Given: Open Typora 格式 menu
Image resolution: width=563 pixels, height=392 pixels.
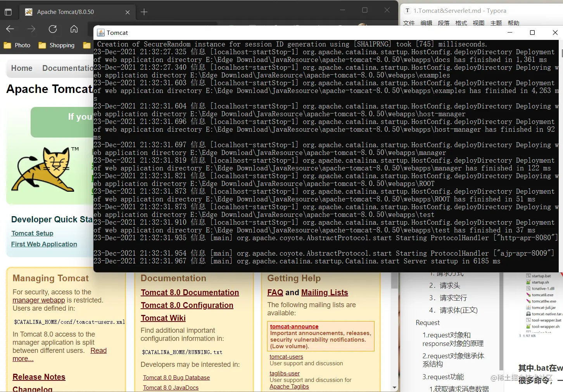Looking at the screenshot, I should pos(461,23).
